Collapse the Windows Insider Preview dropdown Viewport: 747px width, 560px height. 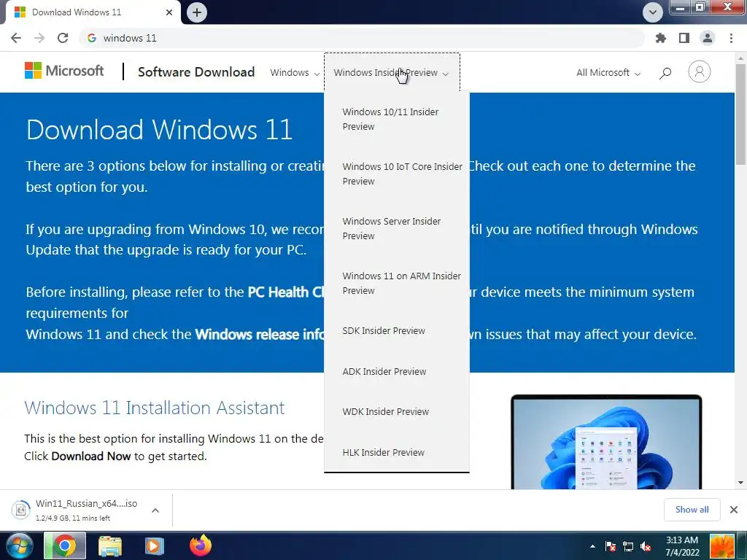coord(392,73)
